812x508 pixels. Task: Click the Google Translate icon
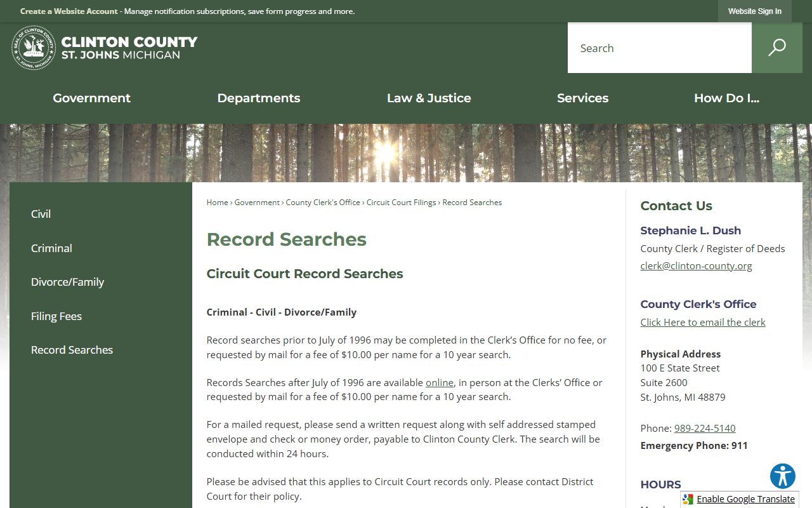(688, 499)
